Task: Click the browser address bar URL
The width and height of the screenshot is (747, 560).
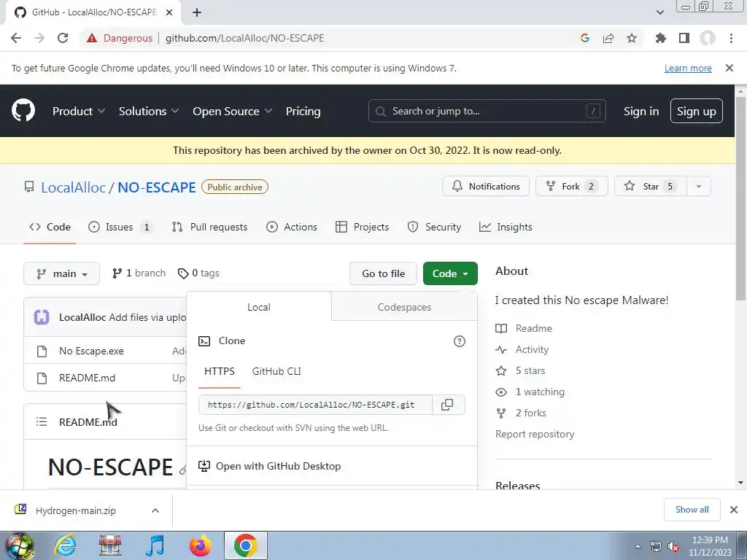Action: coord(244,38)
